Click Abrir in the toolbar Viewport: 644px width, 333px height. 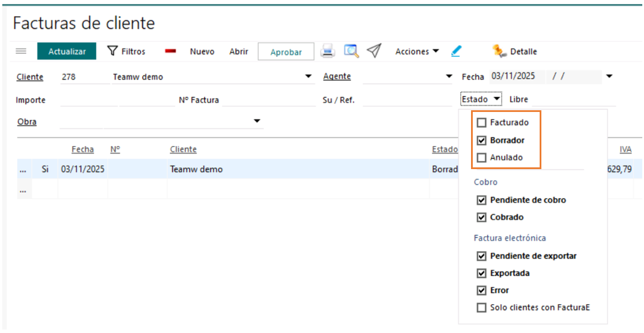click(239, 51)
